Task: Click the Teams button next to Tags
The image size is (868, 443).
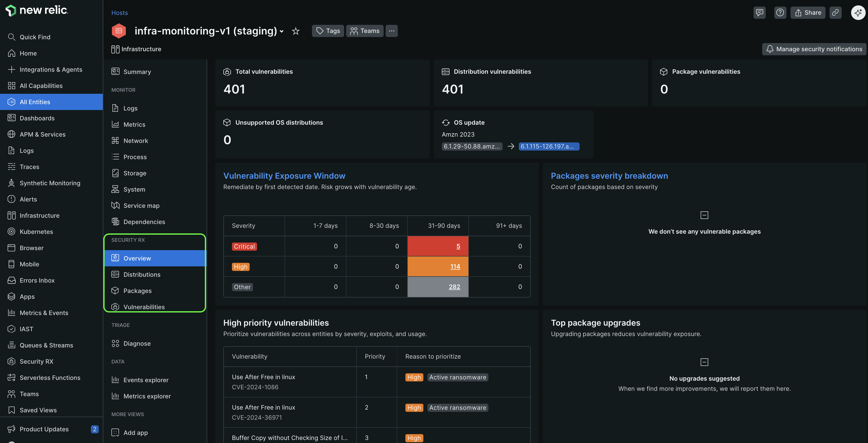Action: pos(365,31)
